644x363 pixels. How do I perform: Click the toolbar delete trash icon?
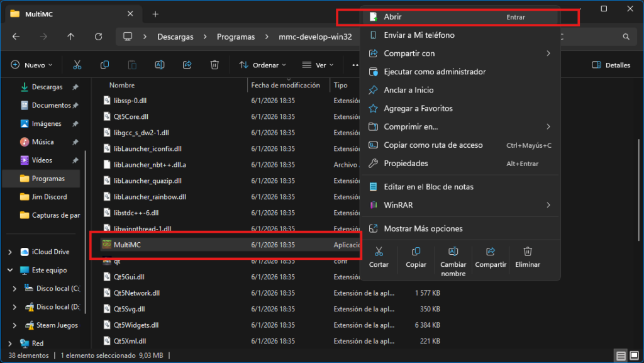tap(214, 65)
